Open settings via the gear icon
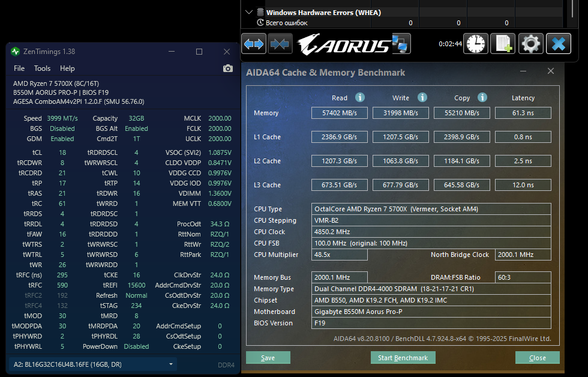This screenshot has height=377, width=588. [x=530, y=43]
